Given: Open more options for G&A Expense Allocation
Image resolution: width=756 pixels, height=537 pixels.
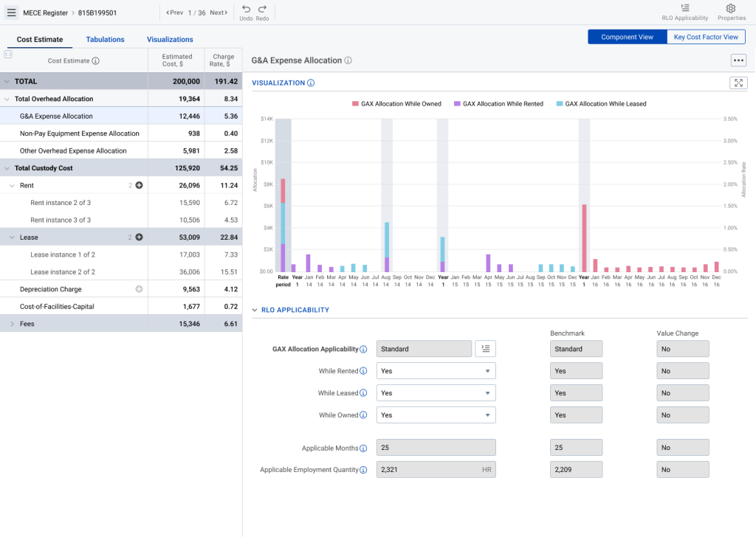Looking at the screenshot, I should 738,60.
